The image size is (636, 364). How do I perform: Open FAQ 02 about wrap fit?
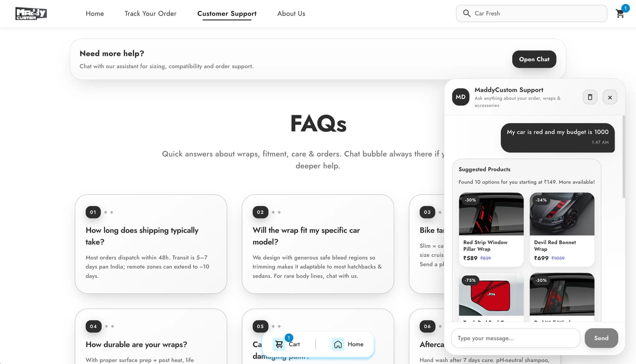tap(318, 244)
